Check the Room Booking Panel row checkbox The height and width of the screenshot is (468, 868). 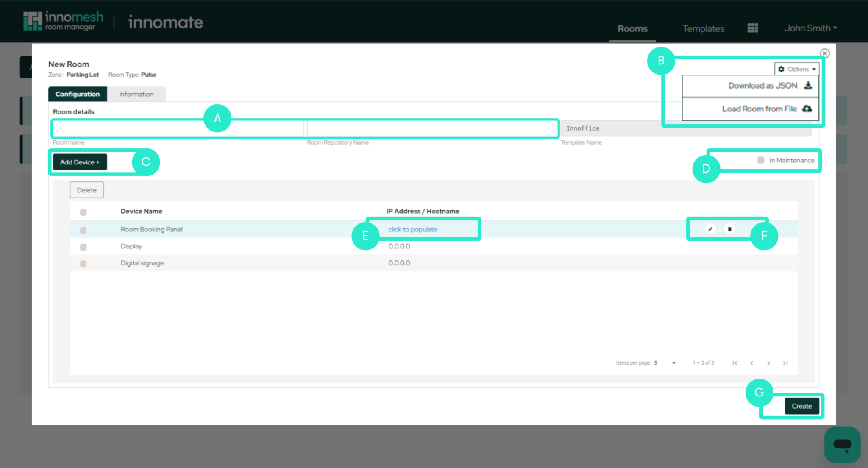coord(83,230)
